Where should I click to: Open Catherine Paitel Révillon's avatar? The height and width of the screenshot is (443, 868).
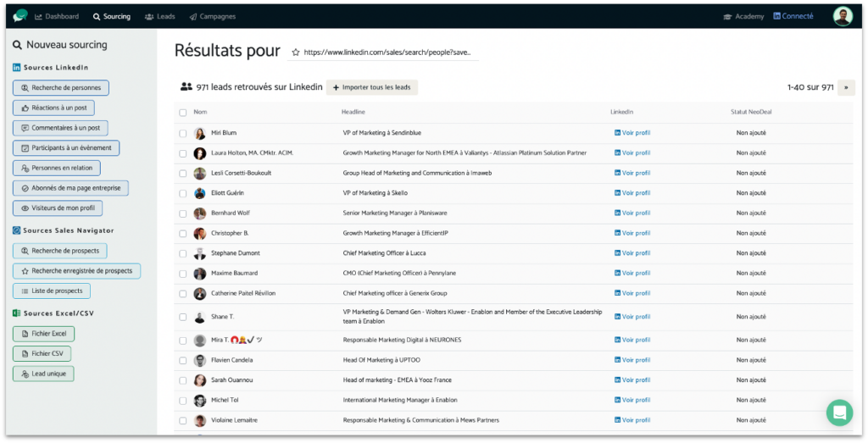(200, 294)
